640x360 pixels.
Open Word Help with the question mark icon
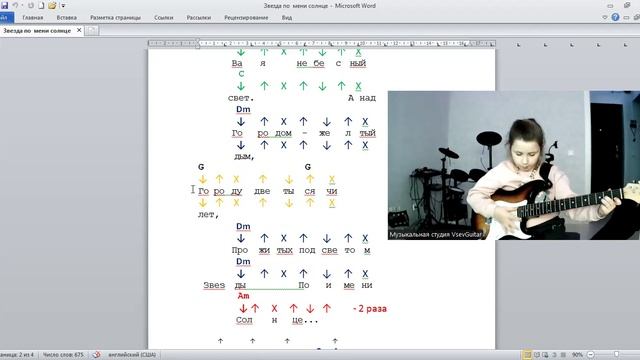[x=615, y=17]
